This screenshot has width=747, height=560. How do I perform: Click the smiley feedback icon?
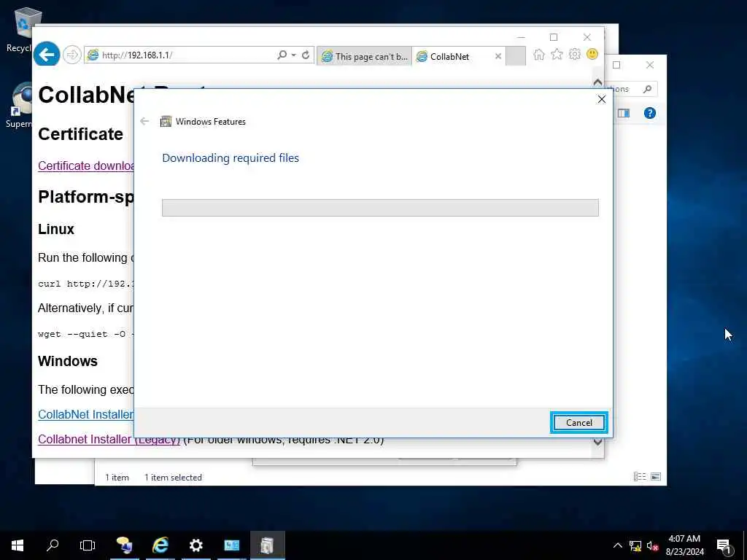592,54
